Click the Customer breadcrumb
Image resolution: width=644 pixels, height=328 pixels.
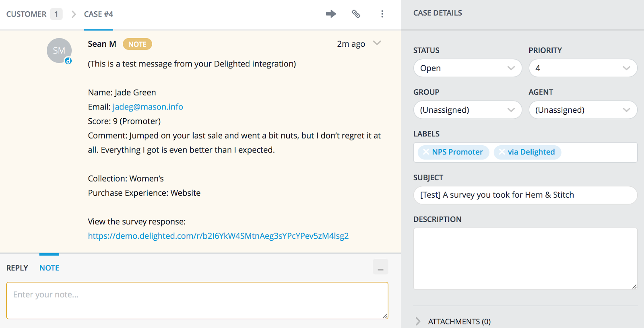tap(27, 14)
